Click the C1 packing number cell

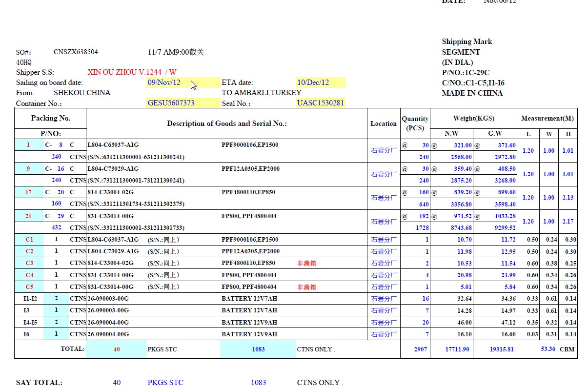29,240
